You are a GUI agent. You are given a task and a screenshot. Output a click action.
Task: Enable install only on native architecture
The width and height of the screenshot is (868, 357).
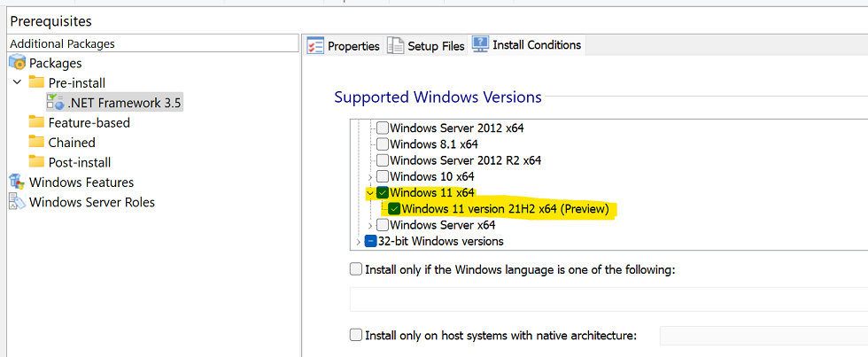(x=356, y=335)
